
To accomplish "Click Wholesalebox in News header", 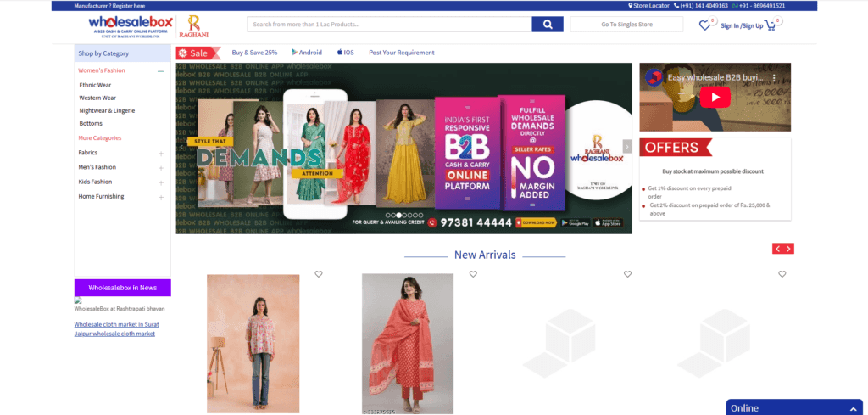I will [122, 288].
